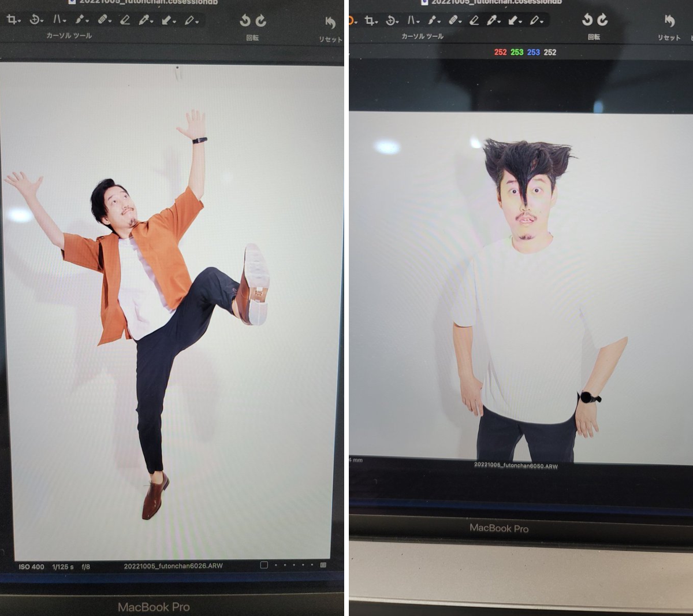Select the Heal bandage tool in futonchan6050 window
The height and width of the screenshot is (616, 693).
[x=454, y=21]
